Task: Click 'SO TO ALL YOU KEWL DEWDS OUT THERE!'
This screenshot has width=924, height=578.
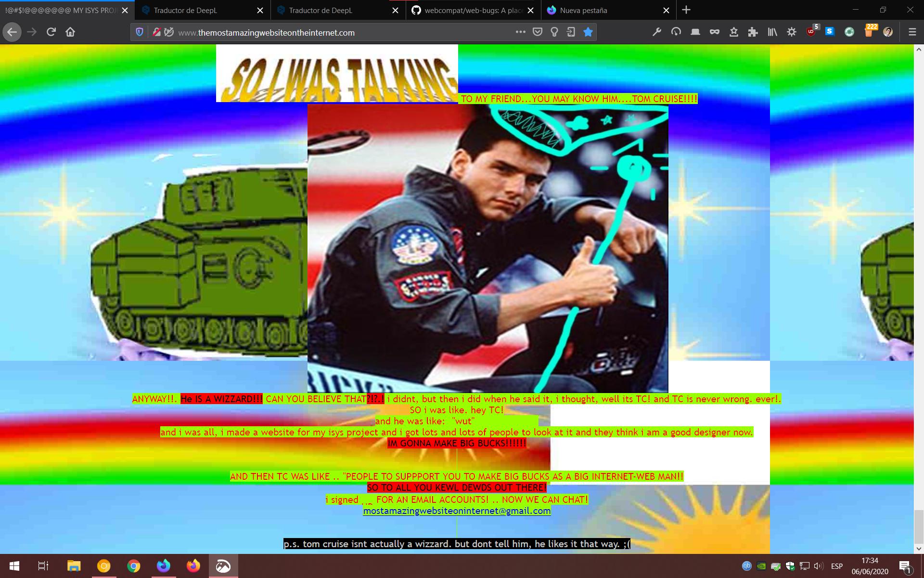Action: (x=457, y=487)
